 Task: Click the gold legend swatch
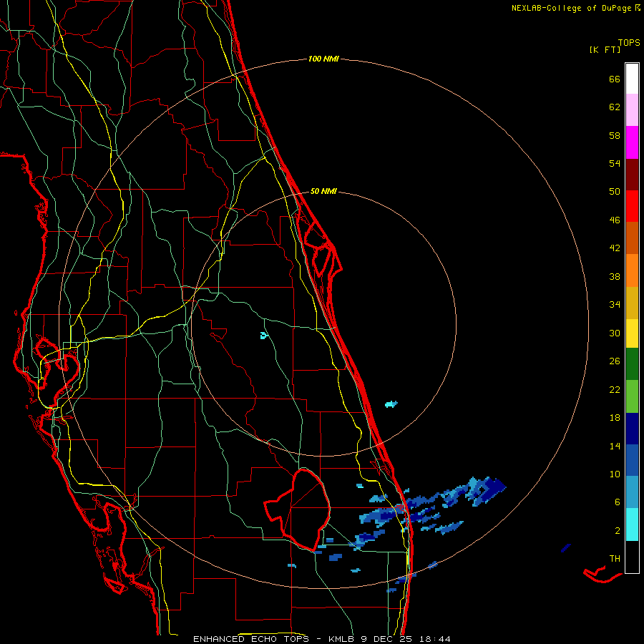(x=632, y=303)
